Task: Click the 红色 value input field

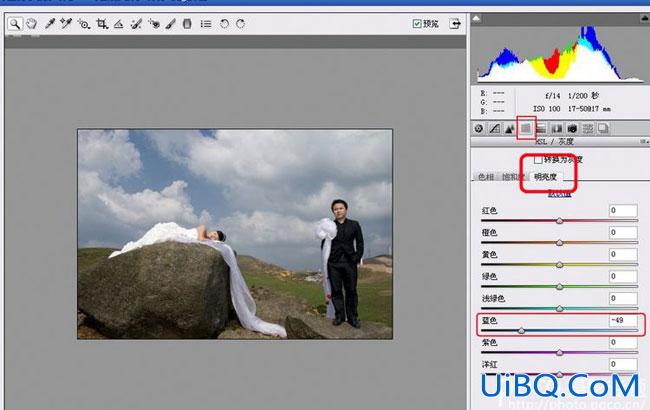Action: coord(623,210)
